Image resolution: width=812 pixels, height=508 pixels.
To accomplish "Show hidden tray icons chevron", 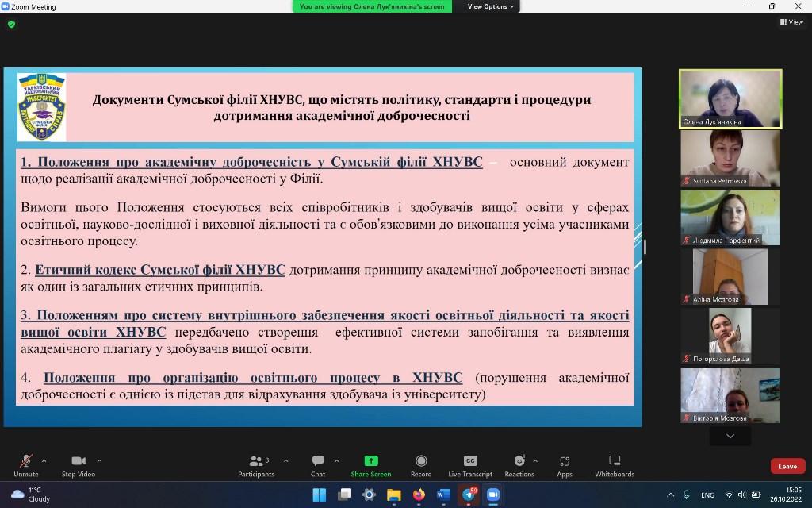I will click(x=670, y=495).
